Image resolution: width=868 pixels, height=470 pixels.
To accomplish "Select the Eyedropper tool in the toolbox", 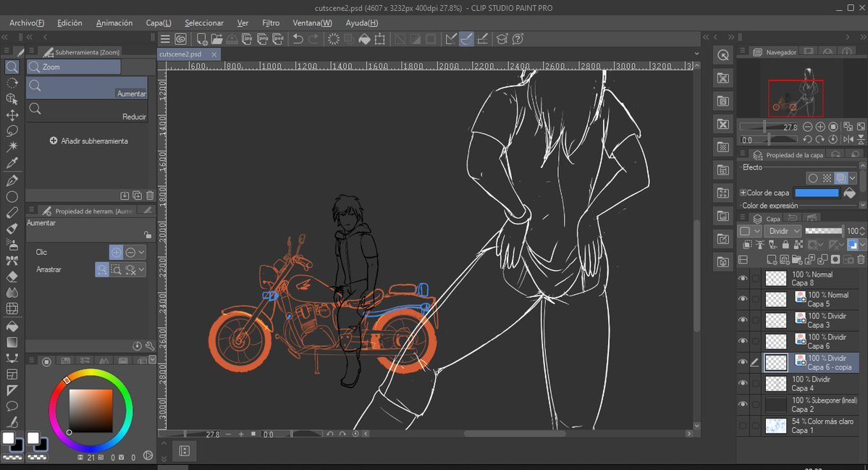I will point(12,163).
